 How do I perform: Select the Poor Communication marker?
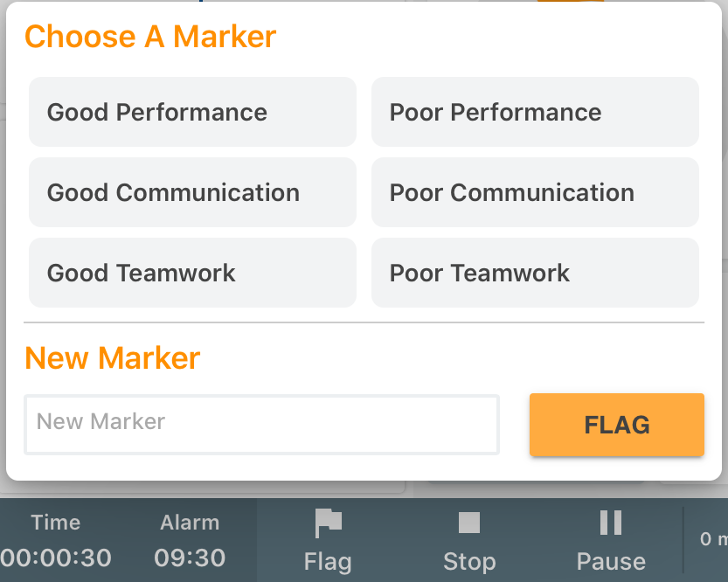(535, 192)
